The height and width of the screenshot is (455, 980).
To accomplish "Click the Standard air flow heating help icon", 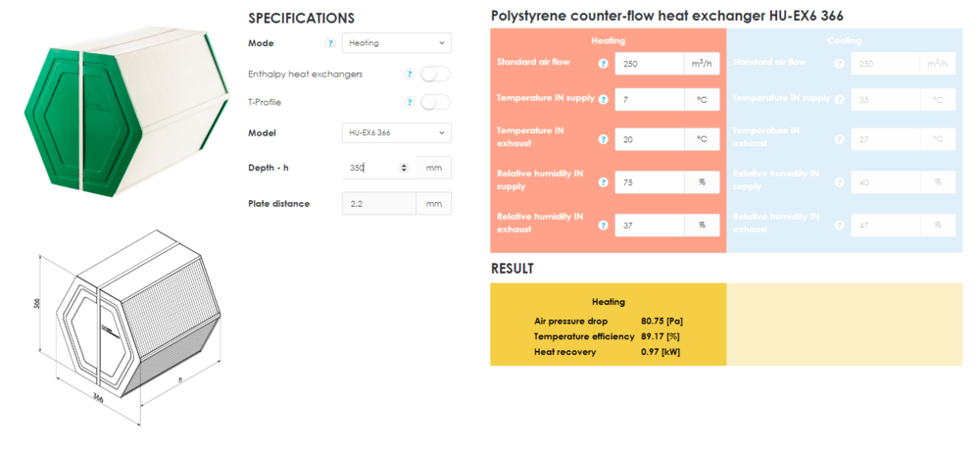I will 603,64.
